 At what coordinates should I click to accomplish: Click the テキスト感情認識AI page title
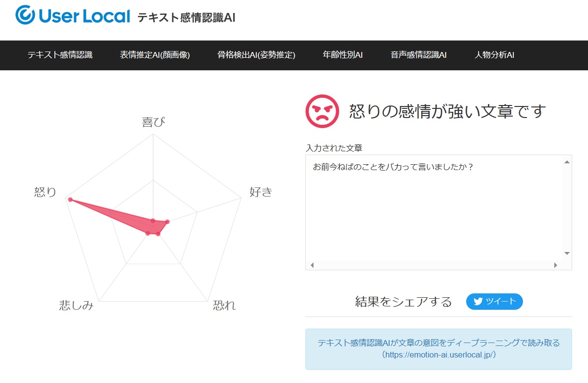pyautogui.click(x=186, y=17)
